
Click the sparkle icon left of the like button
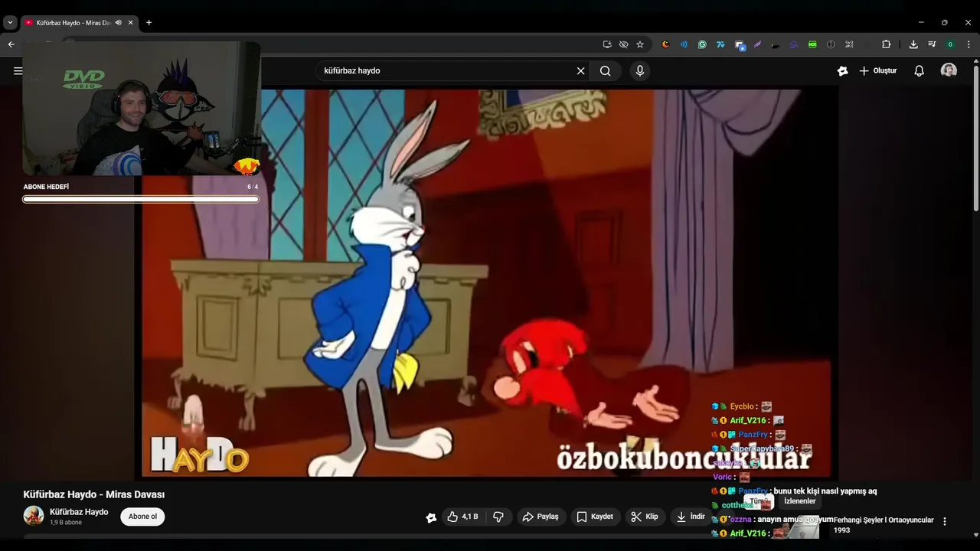coord(431,517)
